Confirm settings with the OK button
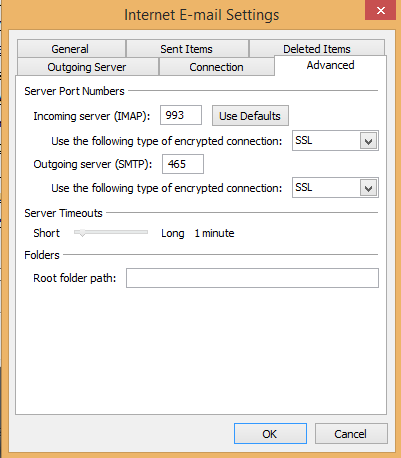 (270, 434)
